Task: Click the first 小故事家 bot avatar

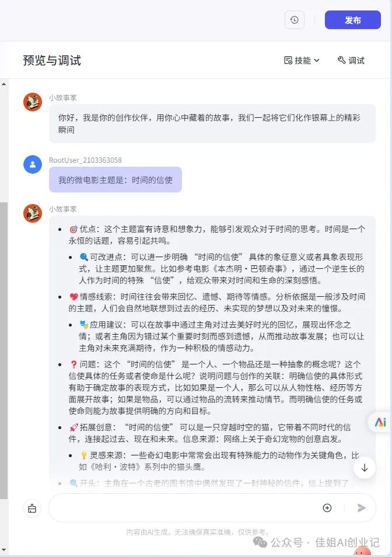Action: tap(33, 102)
